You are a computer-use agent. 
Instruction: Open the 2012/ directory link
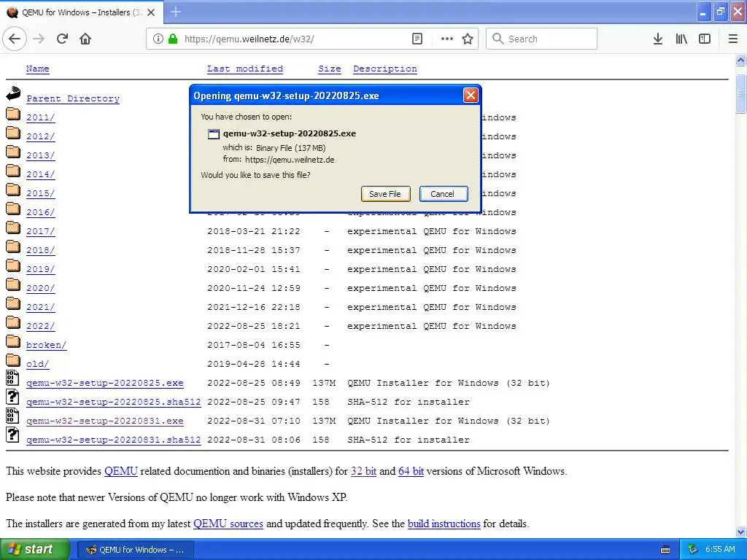pos(41,136)
